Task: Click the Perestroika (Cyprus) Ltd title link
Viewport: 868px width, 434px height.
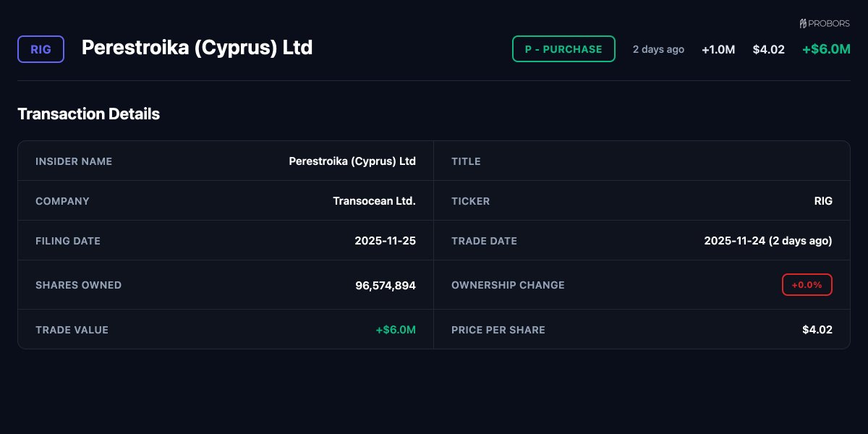Action: pos(197,48)
